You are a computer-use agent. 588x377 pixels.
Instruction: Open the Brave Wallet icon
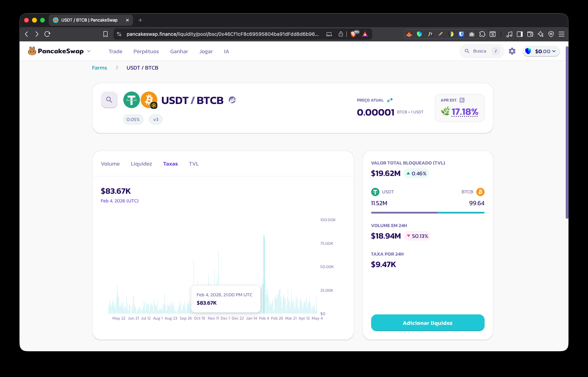click(530, 34)
